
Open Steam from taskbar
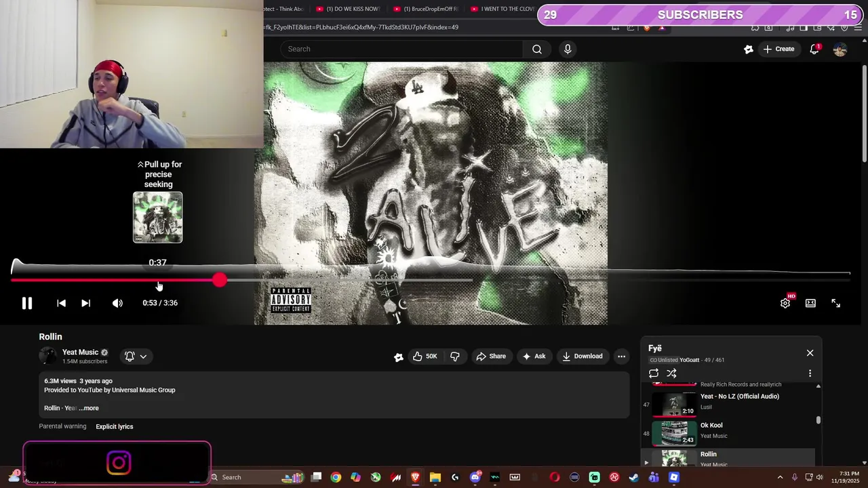[x=634, y=477]
